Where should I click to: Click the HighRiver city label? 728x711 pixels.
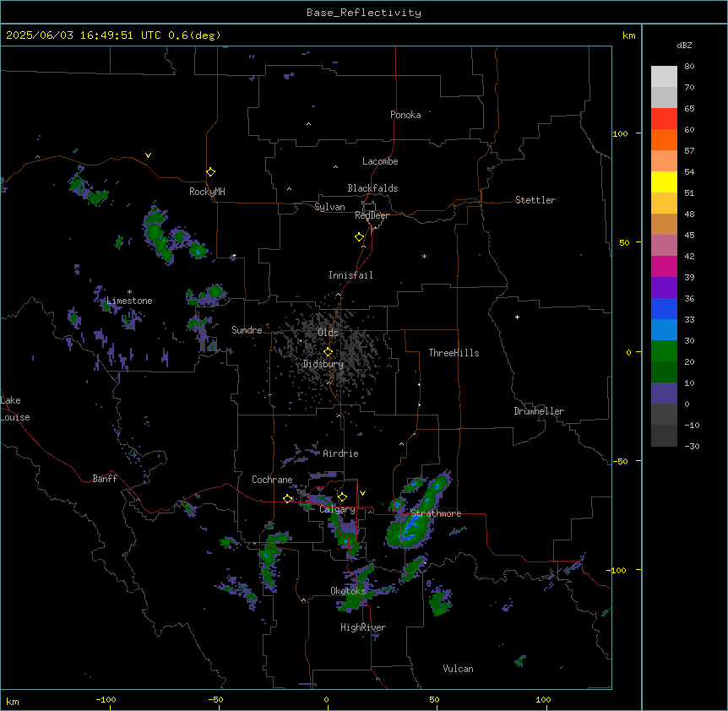click(x=363, y=627)
